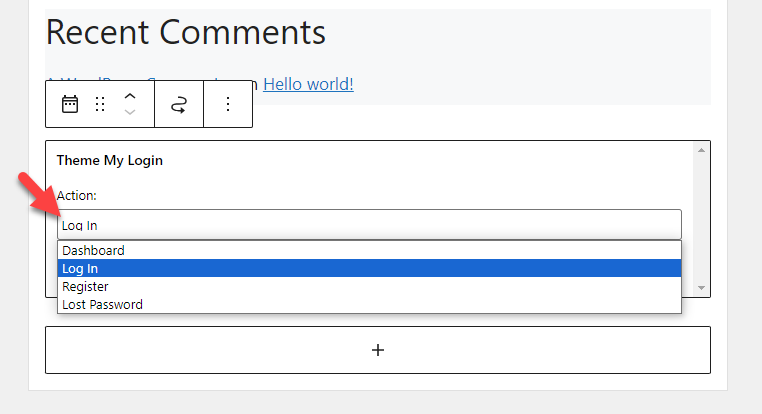The image size is (762, 414).
Task: Choose Dashboard from the Action list
Action: [369, 250]
